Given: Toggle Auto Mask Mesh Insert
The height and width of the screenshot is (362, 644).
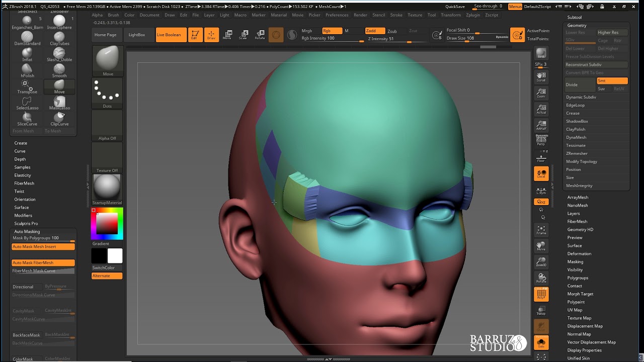Looking at the screenshot, I should 43,246.
